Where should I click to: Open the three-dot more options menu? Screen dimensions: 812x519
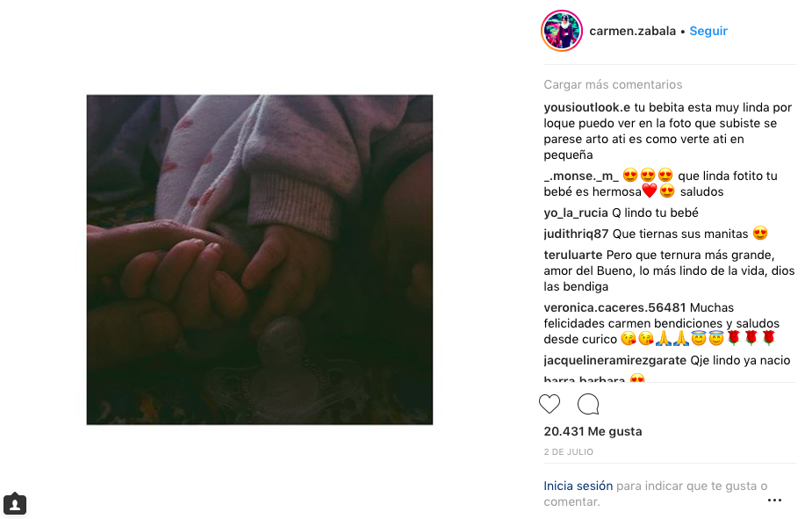coord(775,500)
